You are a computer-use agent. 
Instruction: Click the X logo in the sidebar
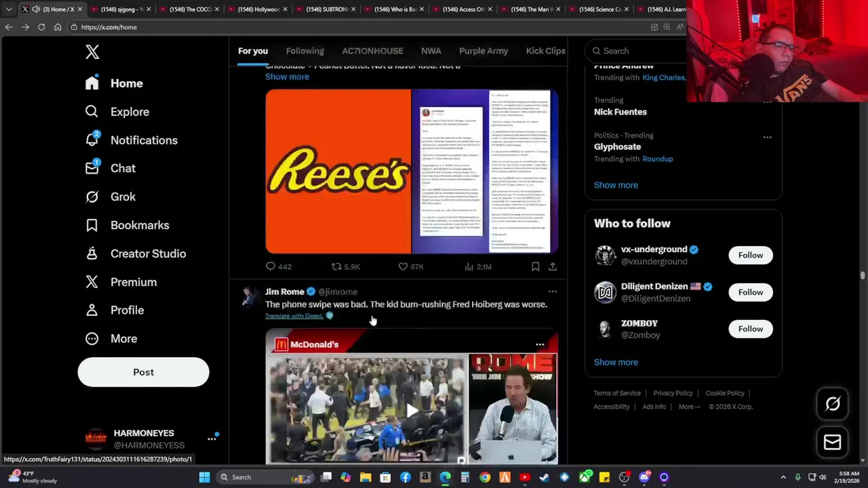tap(92, 52)
